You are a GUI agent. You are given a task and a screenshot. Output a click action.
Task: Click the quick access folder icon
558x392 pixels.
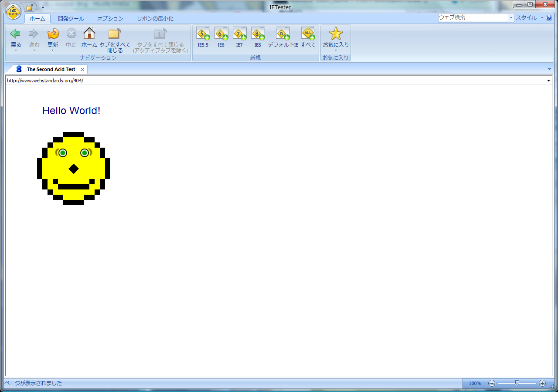(29, 7)
